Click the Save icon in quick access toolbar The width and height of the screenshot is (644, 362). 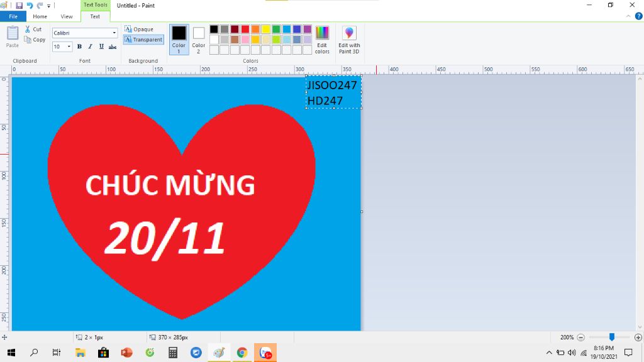pyautogui.click(x=19, y=6)
